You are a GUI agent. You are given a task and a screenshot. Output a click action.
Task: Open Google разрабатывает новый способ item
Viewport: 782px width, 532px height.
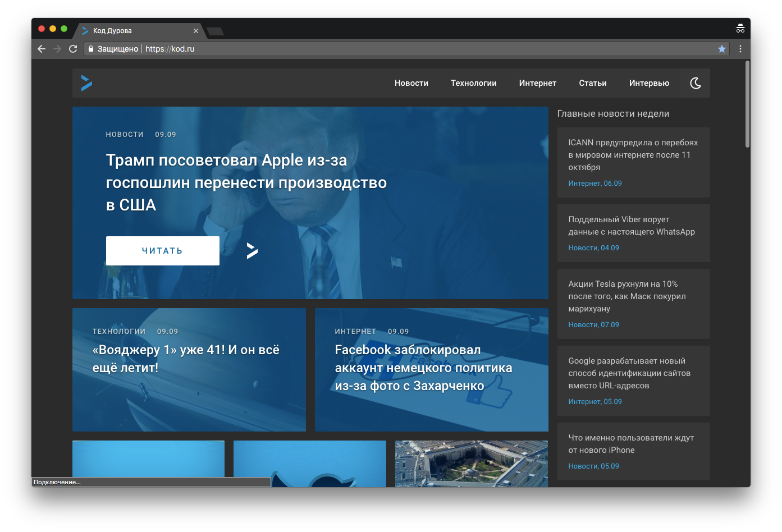click(x=629, y=373)
